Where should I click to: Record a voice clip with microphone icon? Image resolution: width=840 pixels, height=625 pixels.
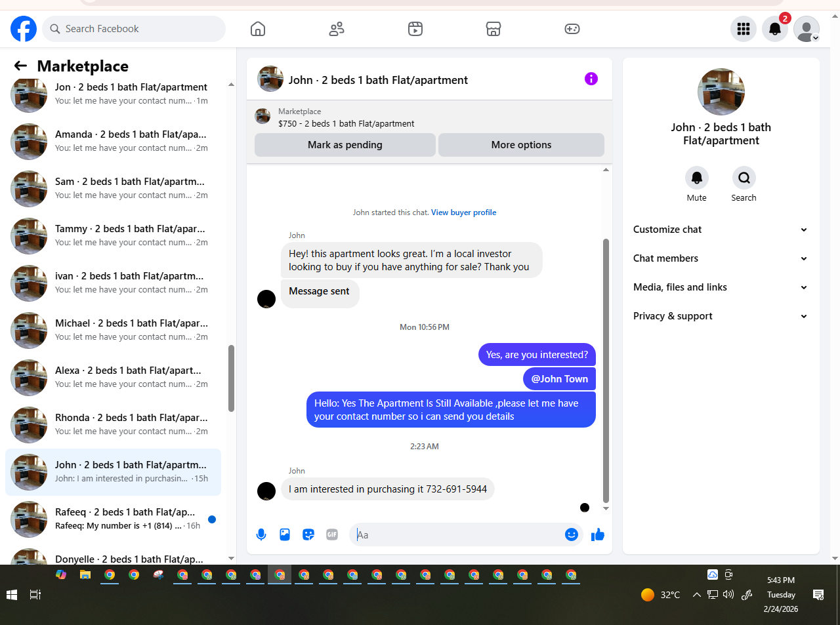coord(261,534)
